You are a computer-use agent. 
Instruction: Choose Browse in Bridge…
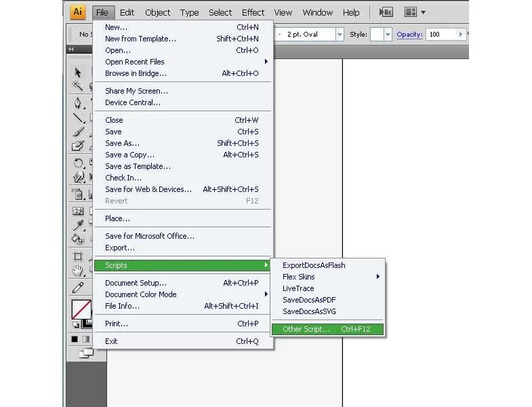click(x=182, y=73)
